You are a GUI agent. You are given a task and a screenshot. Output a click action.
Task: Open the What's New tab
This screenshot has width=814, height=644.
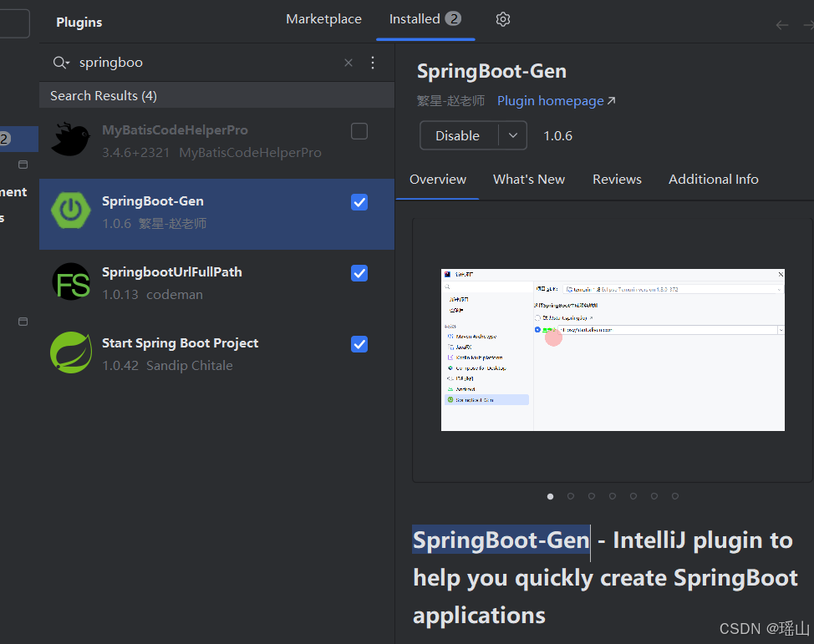(x=529, y=180)
